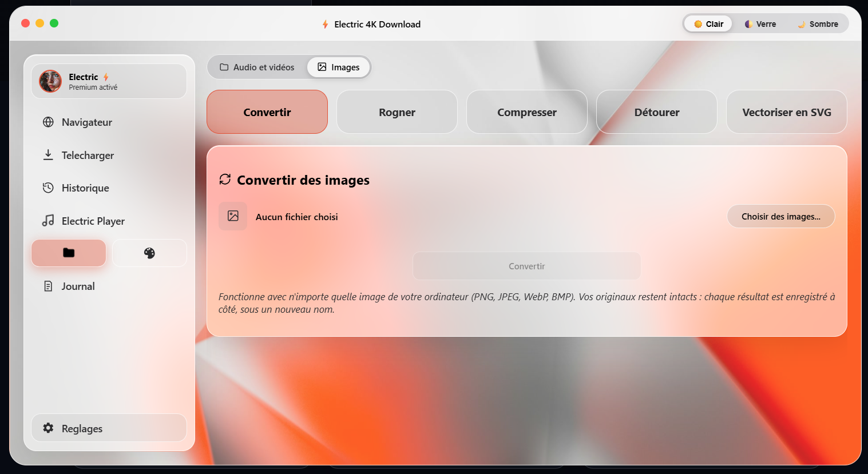868x474 pixels.
Task: Click Choisir des images button
Action: pos(781,216)
